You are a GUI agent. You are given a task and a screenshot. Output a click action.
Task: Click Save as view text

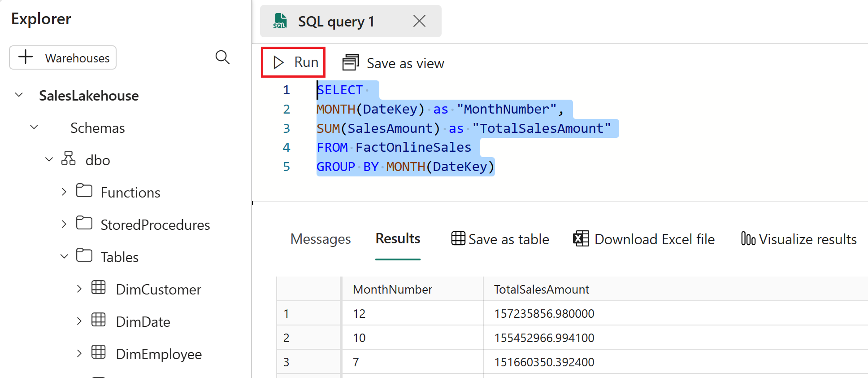tap(405, 64)
